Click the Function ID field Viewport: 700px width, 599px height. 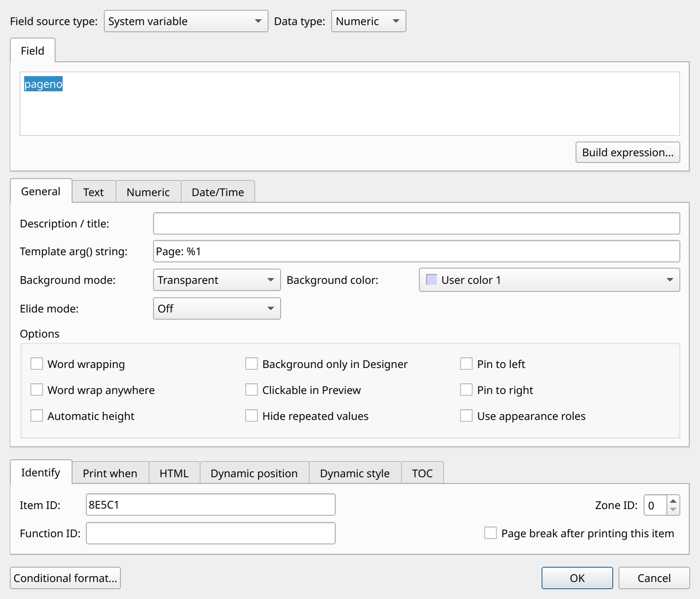[x=210, y=533]
